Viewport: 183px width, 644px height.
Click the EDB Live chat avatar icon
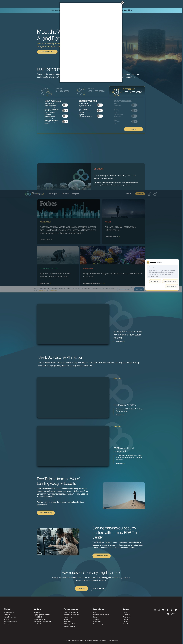click(x=148, y=262)
